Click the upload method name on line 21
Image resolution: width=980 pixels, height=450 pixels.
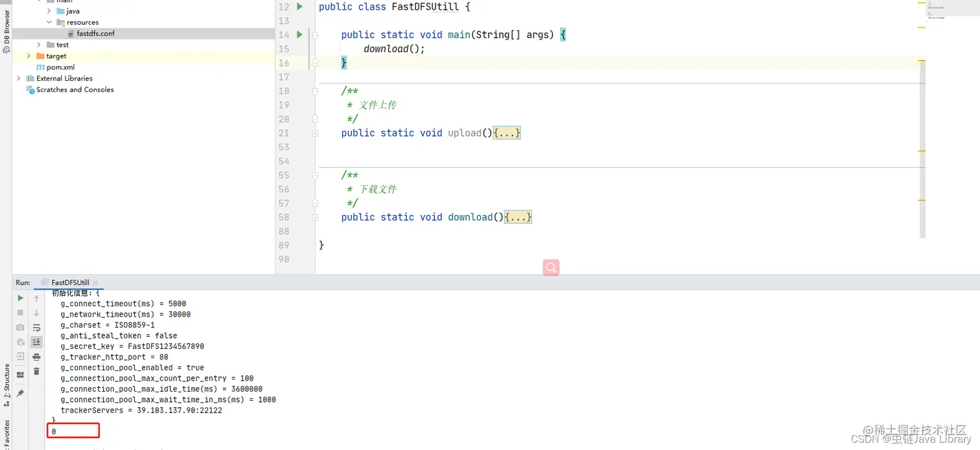click(465, 133)
